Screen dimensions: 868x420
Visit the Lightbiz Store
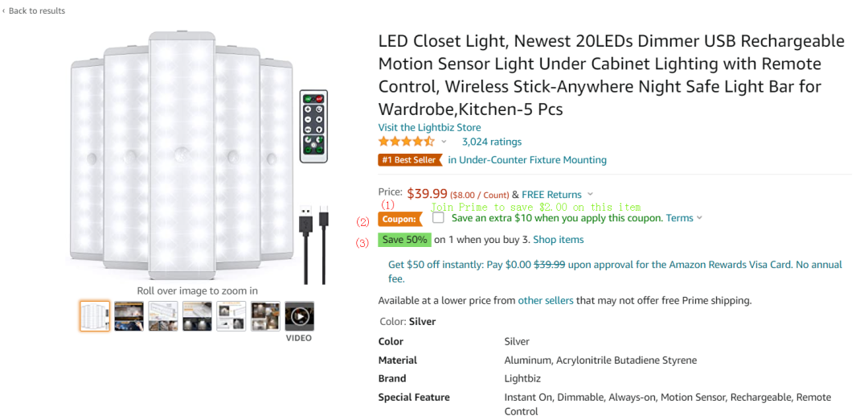click(x=429, y=127)
